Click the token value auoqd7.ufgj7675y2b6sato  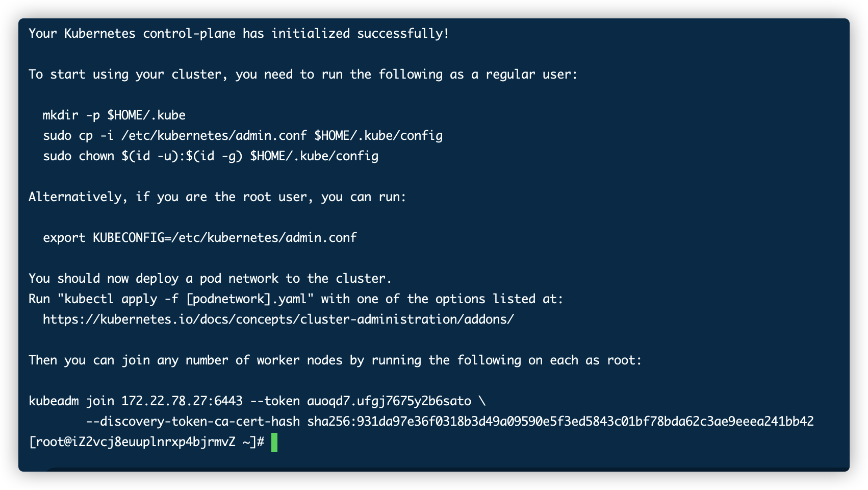(x=389, y=401)
